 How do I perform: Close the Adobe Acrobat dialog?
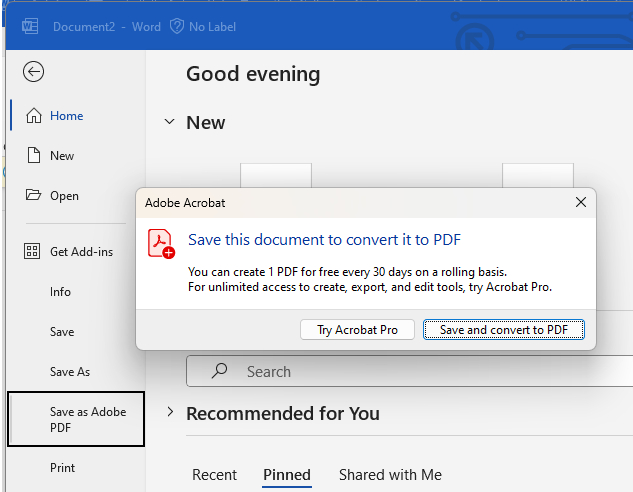[580, 202]
